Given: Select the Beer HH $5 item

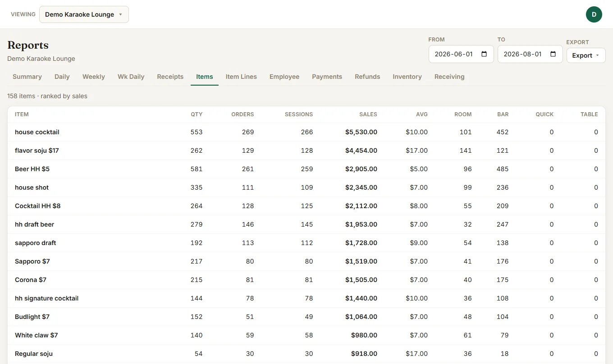Looking at the screenshot, I should pyautogui.click(x=32, y=169).
